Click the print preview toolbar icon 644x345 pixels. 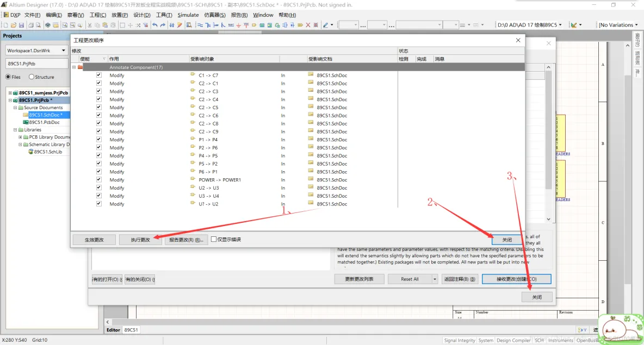pyautogui.click(x=38, y=25)
